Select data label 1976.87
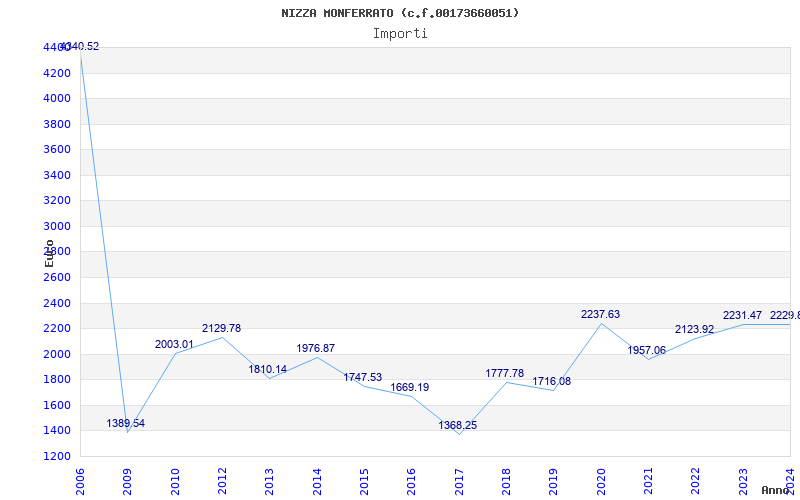Image resolution: width=800 pixels, height=500 pixels. (316, 348)
